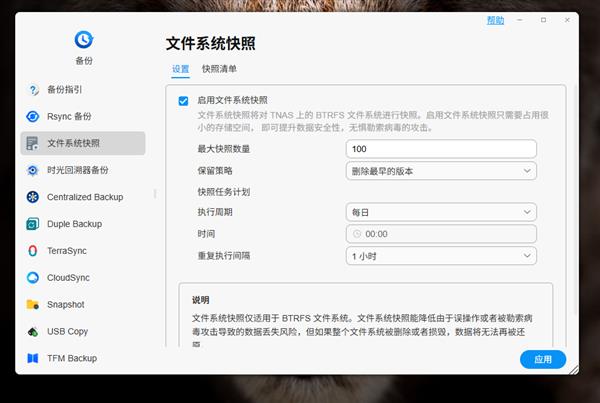Click the 时间 field showing 00:00
The width and height of the screenshot is (600, 403).
[441, 234]
